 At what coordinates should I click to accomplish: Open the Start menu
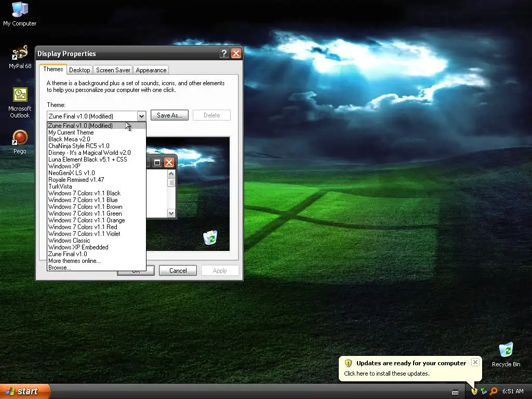[x=25, y=392]
